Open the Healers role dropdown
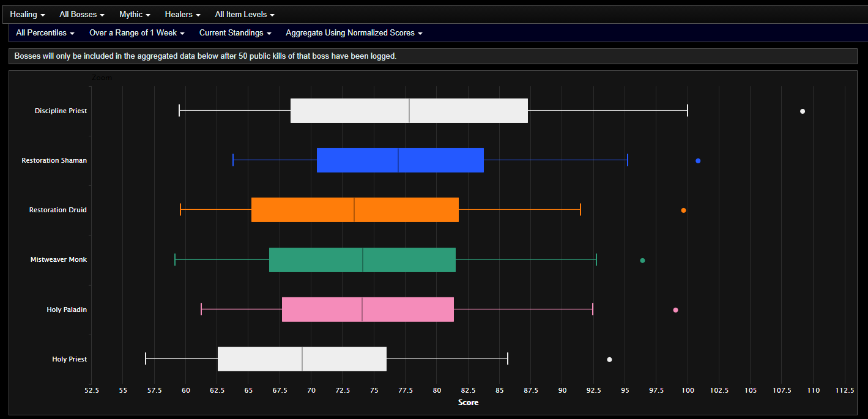This screenshot has width=868, height=419. pos(182,14)
